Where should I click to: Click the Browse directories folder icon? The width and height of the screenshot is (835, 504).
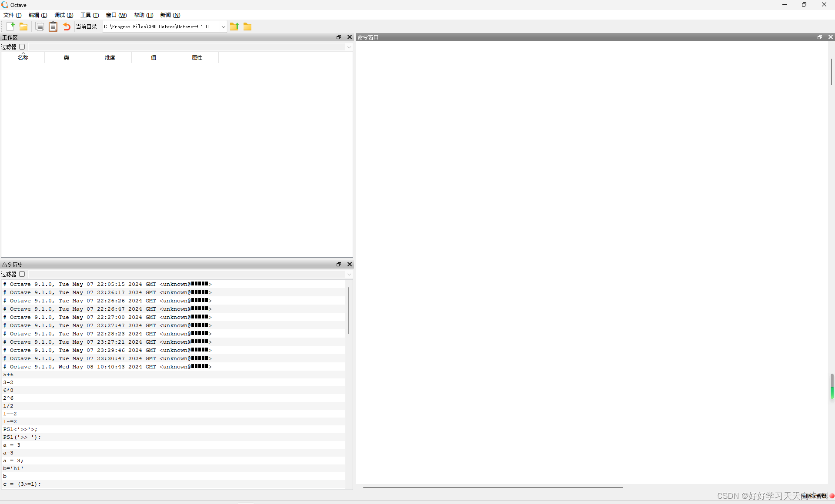point(247,27)
